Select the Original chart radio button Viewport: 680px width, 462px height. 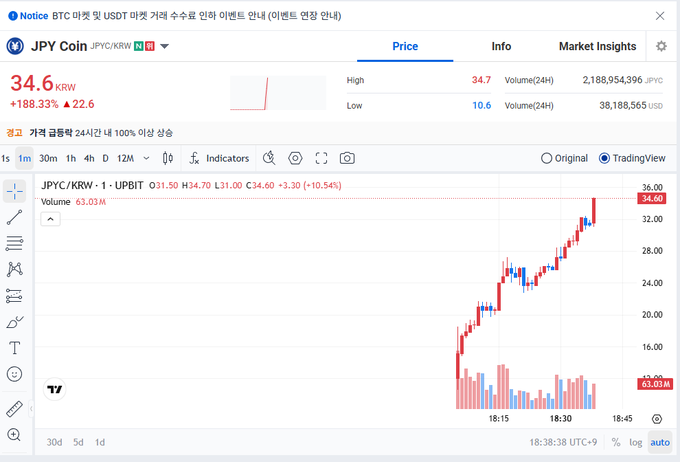coord(546,158)
